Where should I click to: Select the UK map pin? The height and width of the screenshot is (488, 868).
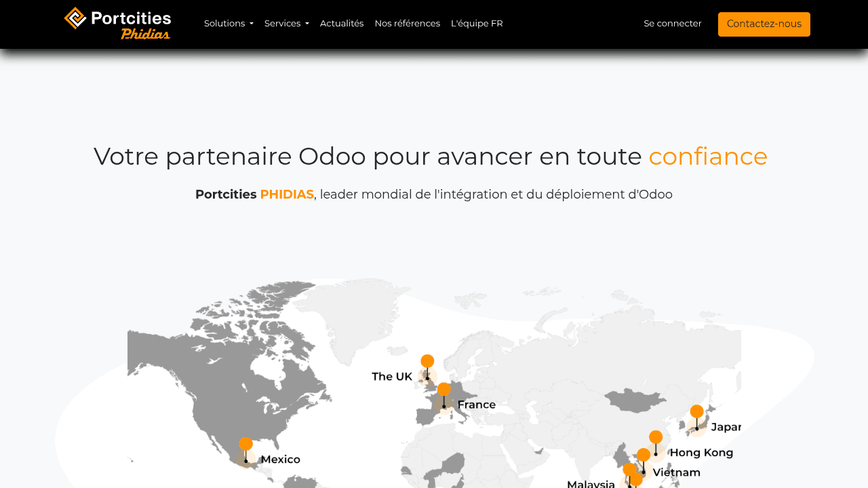[427, 367]
